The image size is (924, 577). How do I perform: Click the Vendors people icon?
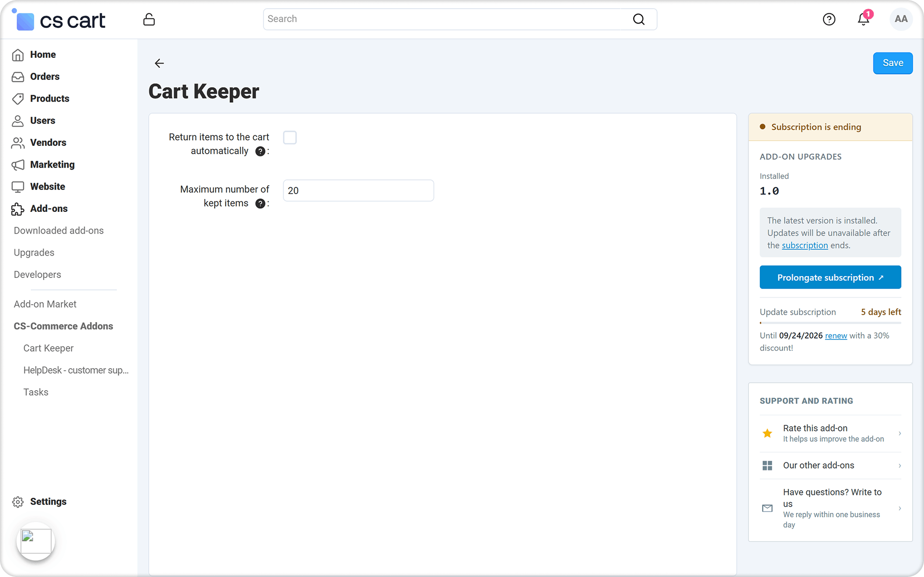coord(18,143)
